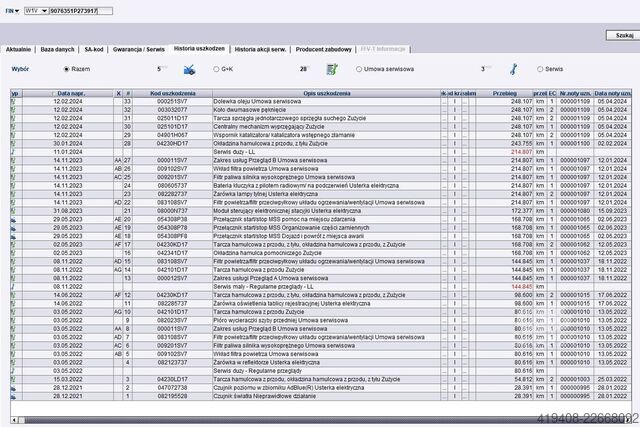Select code cell 082285737
Viewport: 640px width, 427px height.
click(172, 304)
